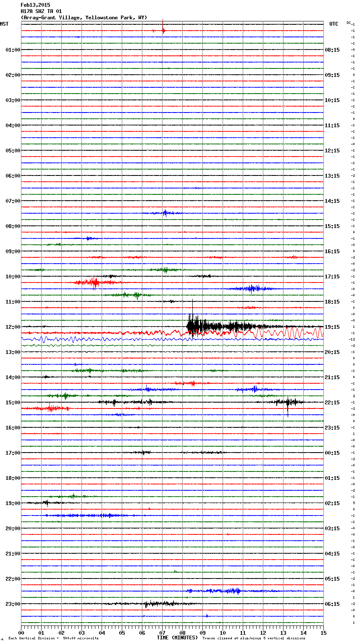Image resolution: width=357 pixels, height=644 pixels.
Task: Select the 07:00 MST time label
Action: coord(13,201)
